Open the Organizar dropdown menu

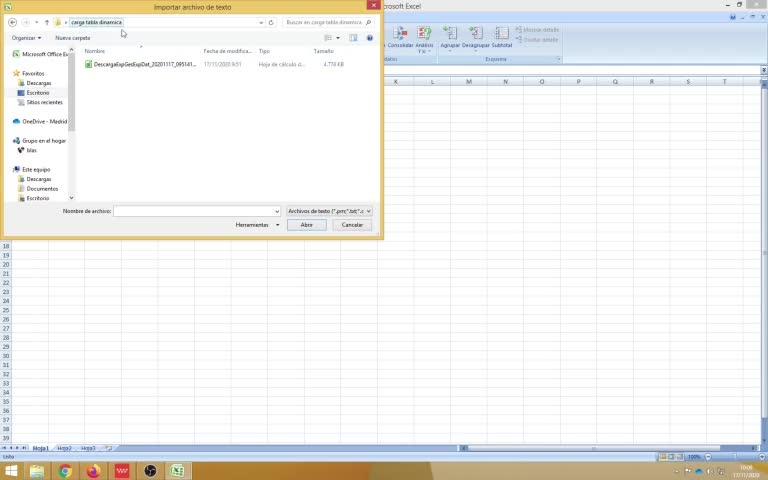(x=26, y=38)
